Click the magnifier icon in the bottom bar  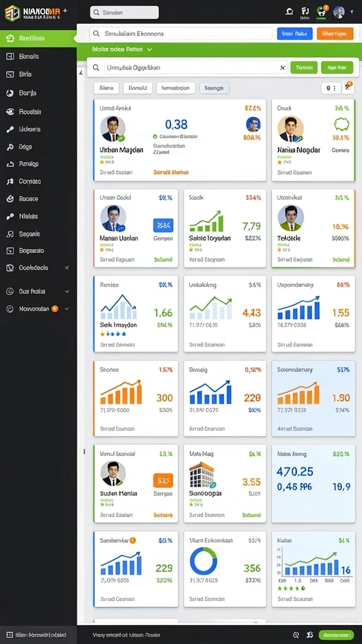(297, 635)
